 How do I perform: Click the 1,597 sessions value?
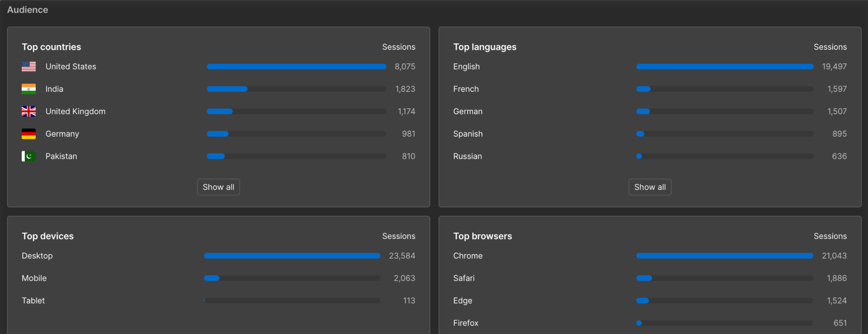click(837, 89)
